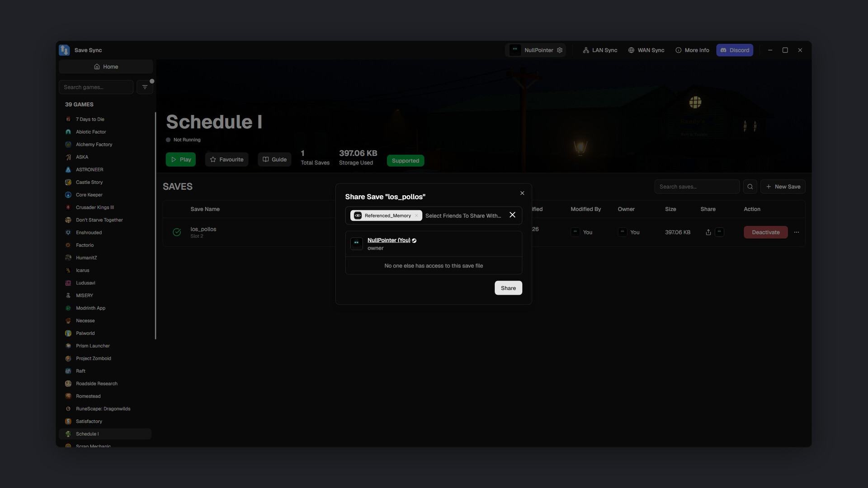The width and height of the screenshot is (868, 488).
Task: Click shared-user avatar in Share column
Action: [719, 232]
